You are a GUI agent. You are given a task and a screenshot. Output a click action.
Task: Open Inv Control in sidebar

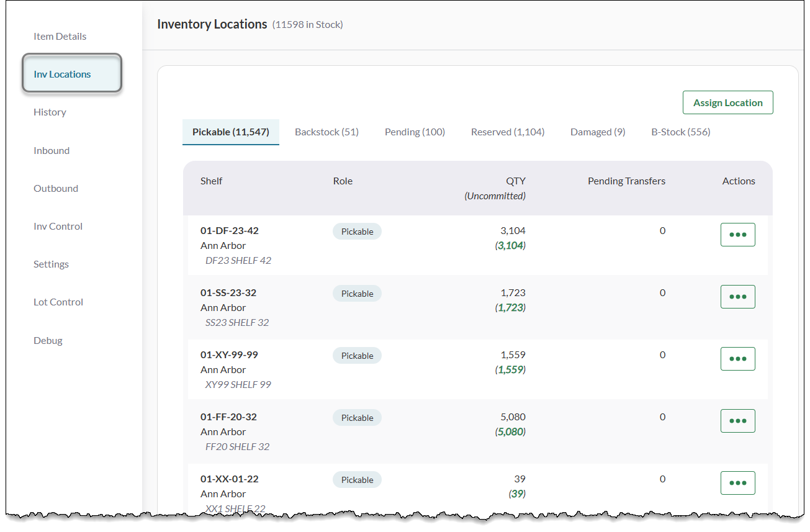pos(58,227)
